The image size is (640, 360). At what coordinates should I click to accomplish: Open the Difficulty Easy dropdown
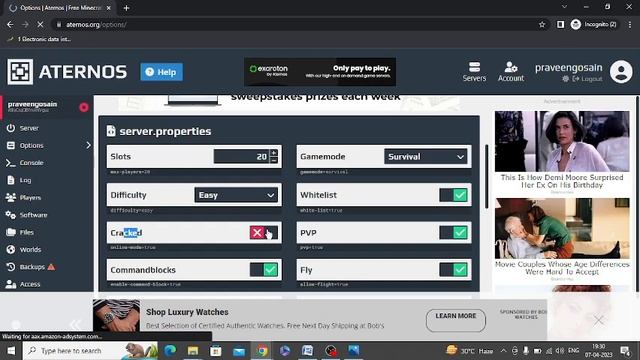click(236, 195)
